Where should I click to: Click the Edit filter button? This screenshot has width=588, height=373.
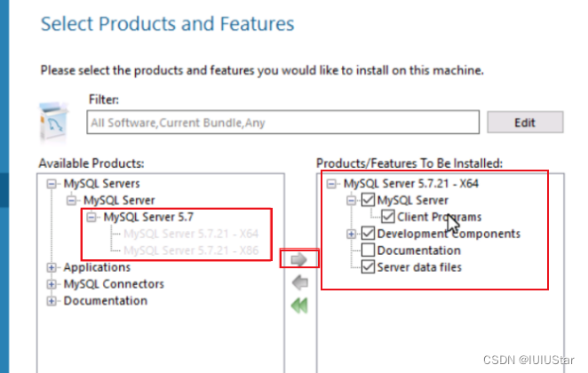[x=525, y=123]
